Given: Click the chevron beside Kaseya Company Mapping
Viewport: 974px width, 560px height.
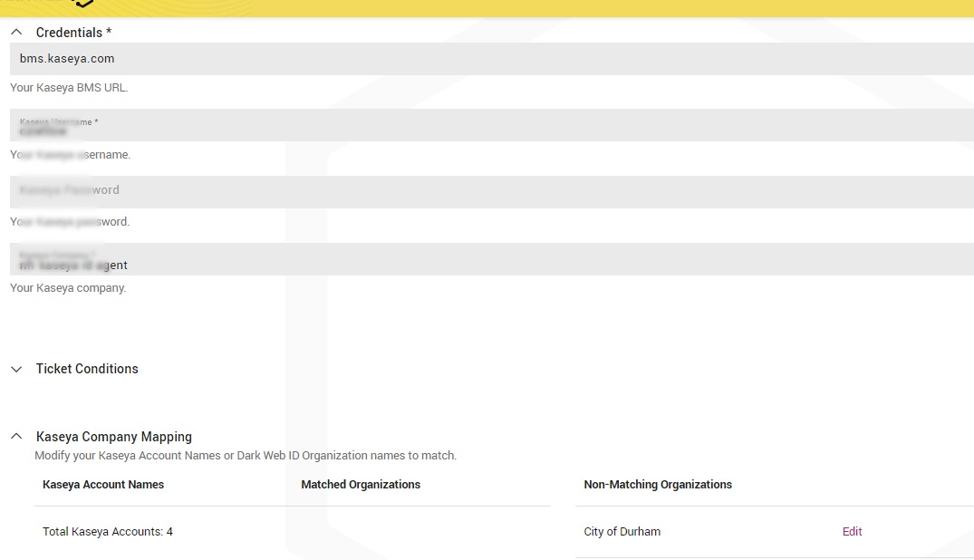Looking at the screenshot, I should pyautogui.click(x=15, y=436).
